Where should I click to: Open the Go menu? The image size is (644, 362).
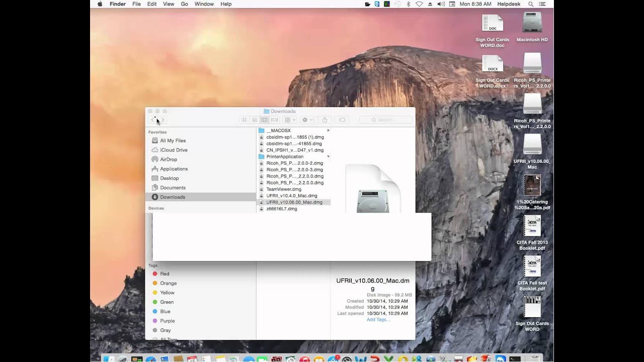coord(185,4)
